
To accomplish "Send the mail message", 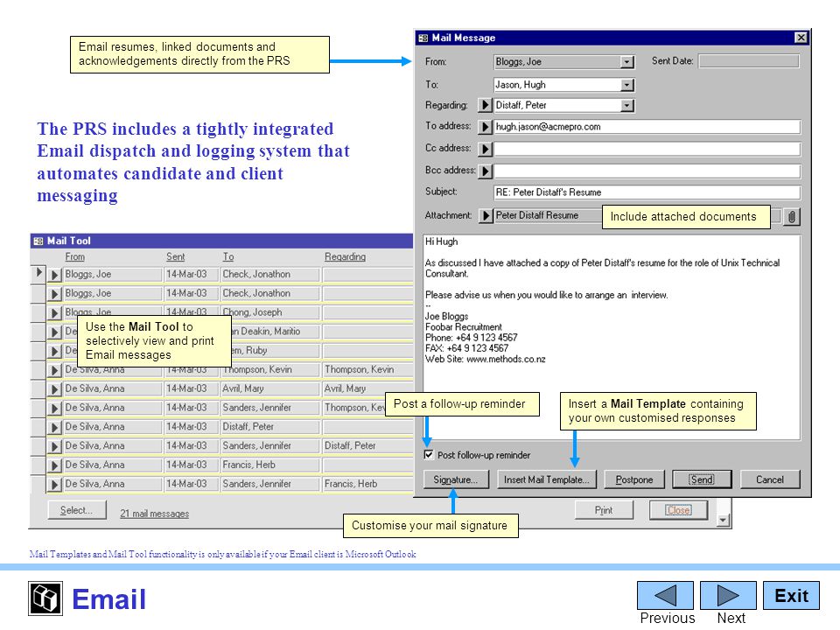I will point(702,479).
